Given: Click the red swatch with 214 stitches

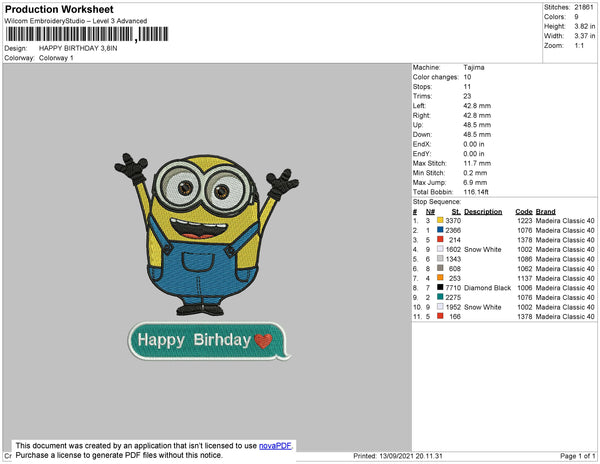Looking at the screenshot, I should point(438,240).
